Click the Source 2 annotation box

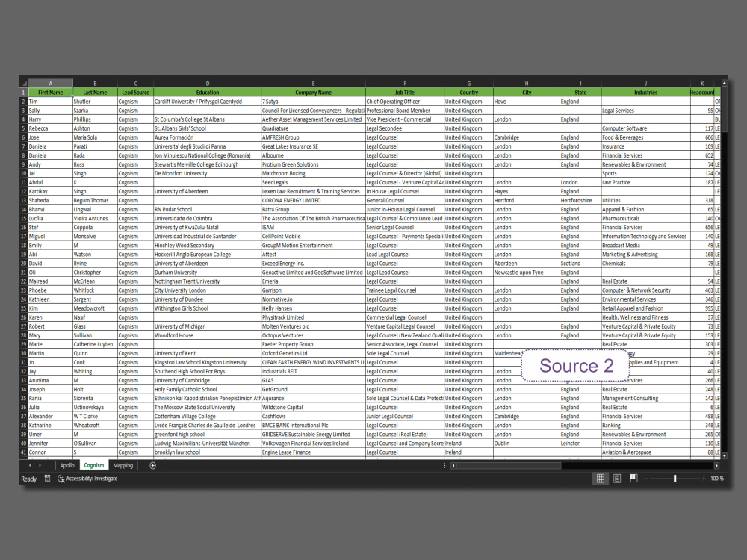coord(576,366)
